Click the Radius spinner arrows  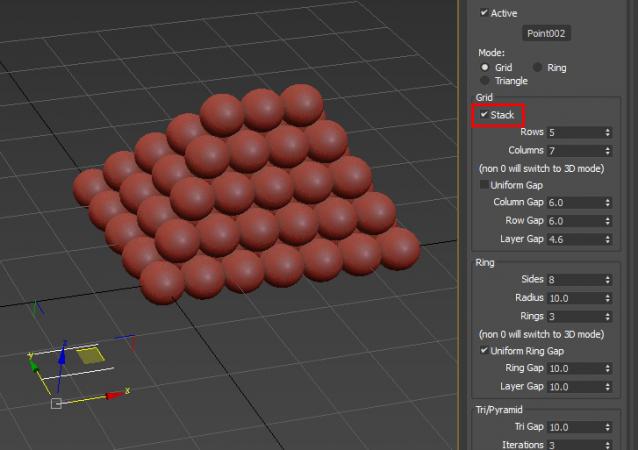(x=607, y=298)
